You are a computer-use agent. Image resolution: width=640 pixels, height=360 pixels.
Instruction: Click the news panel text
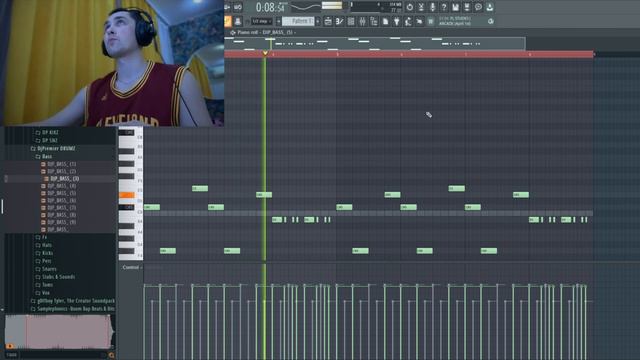click(455, 21)
